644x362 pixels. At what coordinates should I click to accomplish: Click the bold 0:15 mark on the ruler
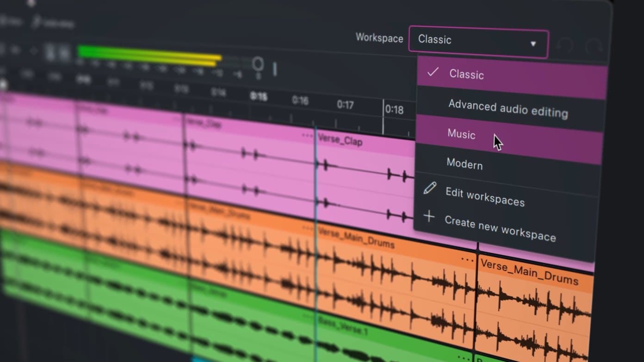pos(259,97)
